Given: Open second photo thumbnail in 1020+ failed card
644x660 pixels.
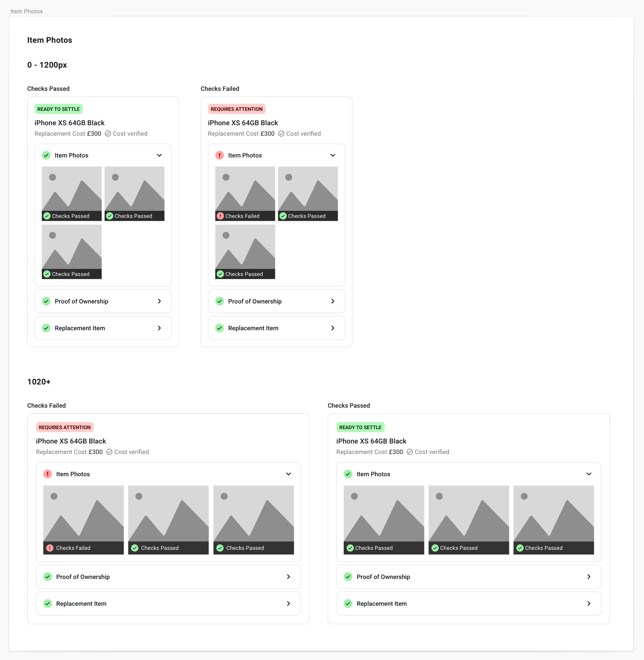Looking at the screenshot, I should (x=168, y=520).
